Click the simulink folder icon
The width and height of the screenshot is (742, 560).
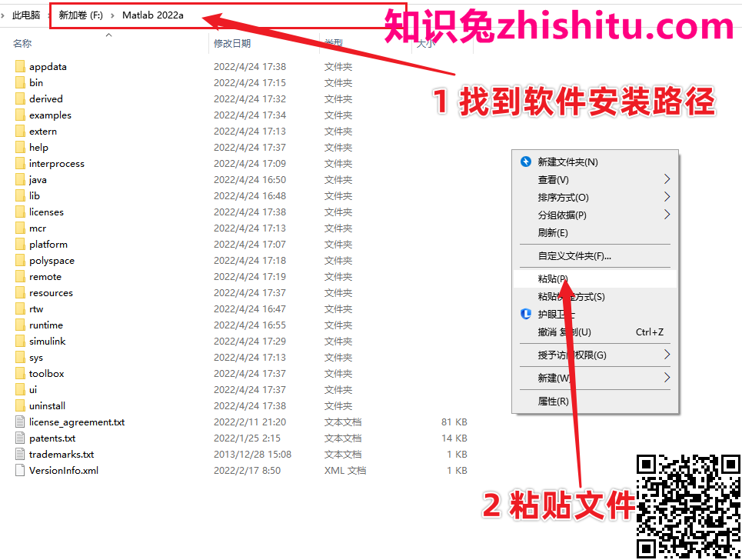[20, 341]
